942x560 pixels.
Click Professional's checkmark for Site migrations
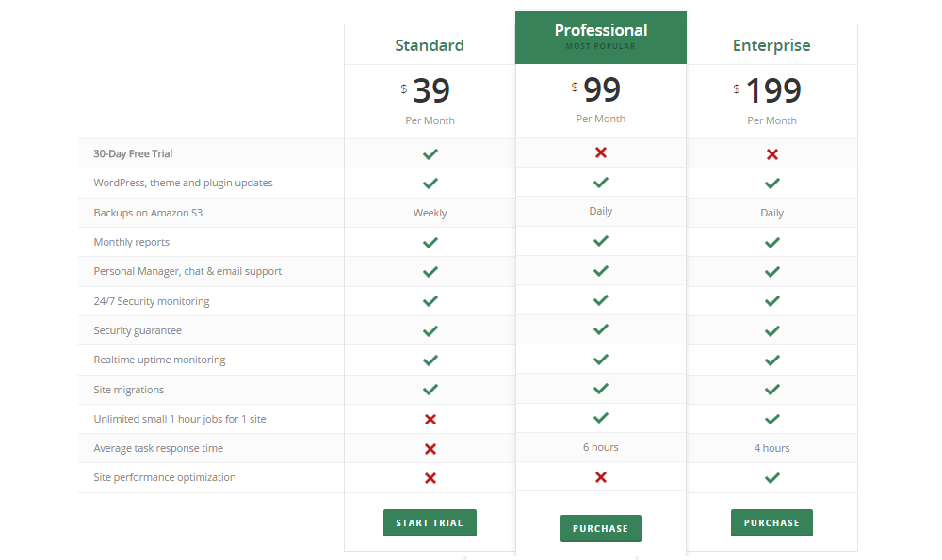coord(601,389)
